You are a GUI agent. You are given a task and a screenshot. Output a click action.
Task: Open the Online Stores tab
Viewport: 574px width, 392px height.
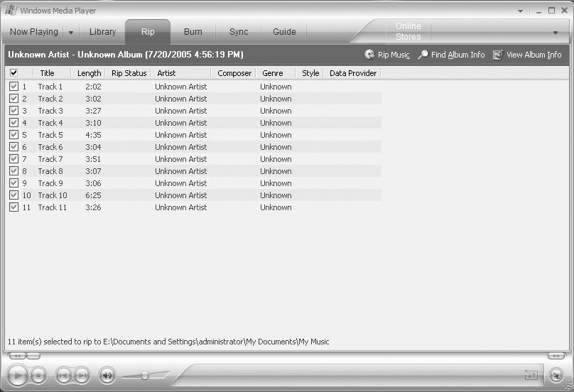point(408,31)
